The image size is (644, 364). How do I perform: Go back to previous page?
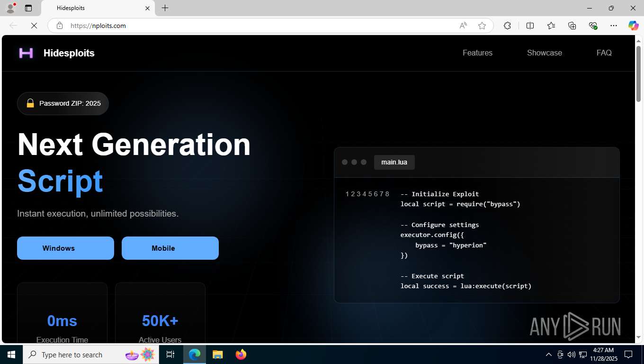coord(13,26)
